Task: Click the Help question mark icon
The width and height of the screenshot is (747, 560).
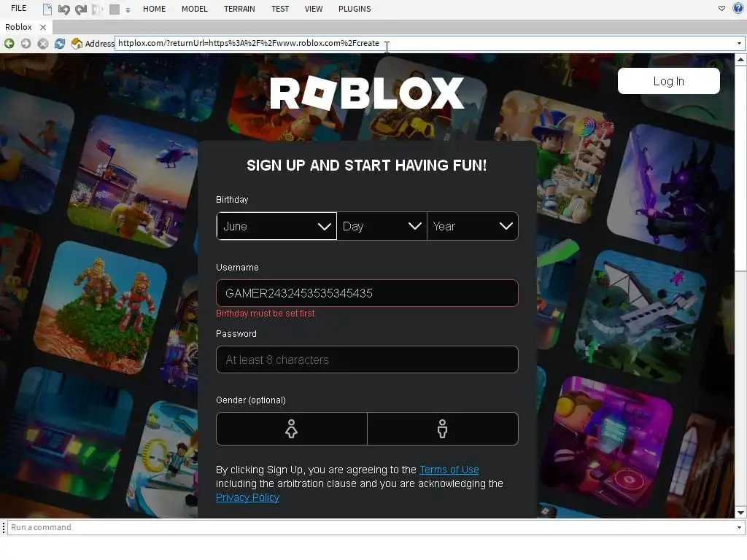Action: [738, 8]
